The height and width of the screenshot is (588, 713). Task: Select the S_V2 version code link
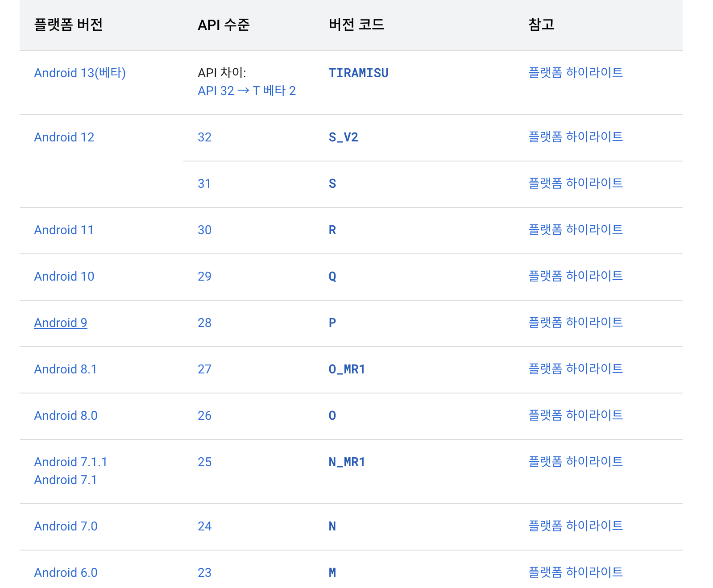click(344, 137)
